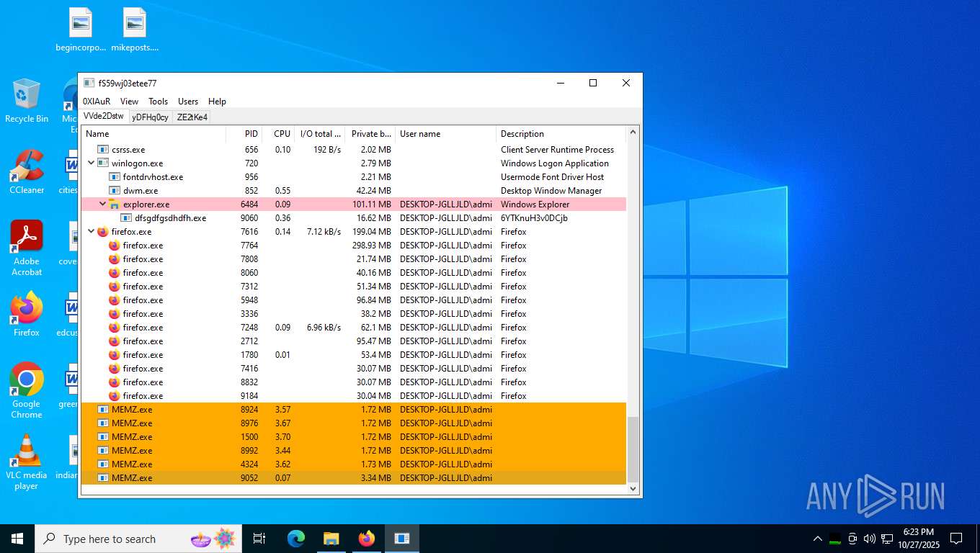The height and width of the screenshot is (553, 980).
Task: Open the 0XIAuR menu
Action: pyautogui.click(x=97, y=102)
